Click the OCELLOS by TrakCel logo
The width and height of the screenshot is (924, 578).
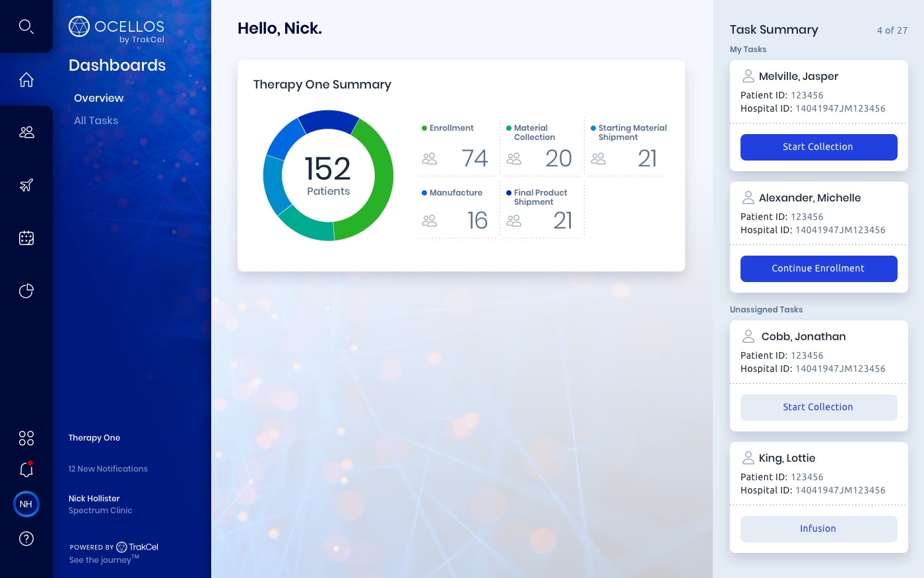117,30
